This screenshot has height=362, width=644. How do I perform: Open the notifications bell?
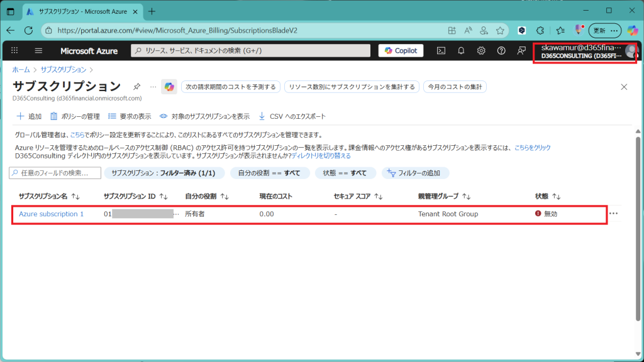[x=461, y=51]
